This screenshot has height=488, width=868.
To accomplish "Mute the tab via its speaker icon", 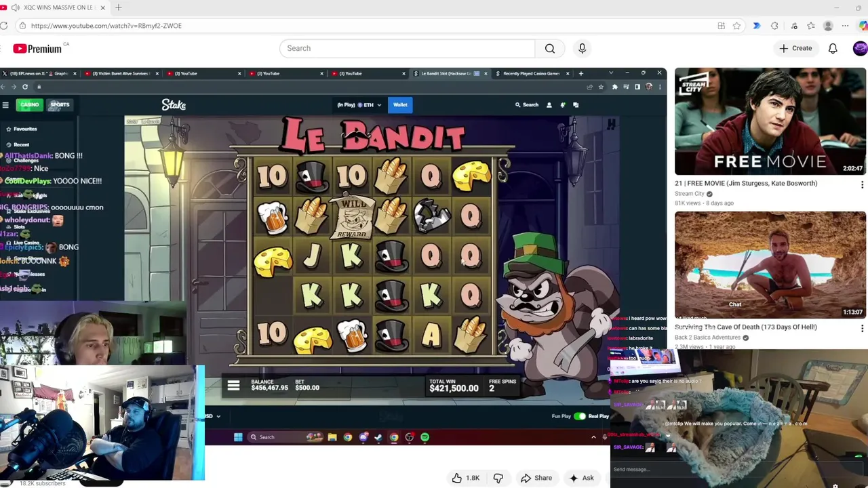I will pyautogui.click(x=15, y=7).
